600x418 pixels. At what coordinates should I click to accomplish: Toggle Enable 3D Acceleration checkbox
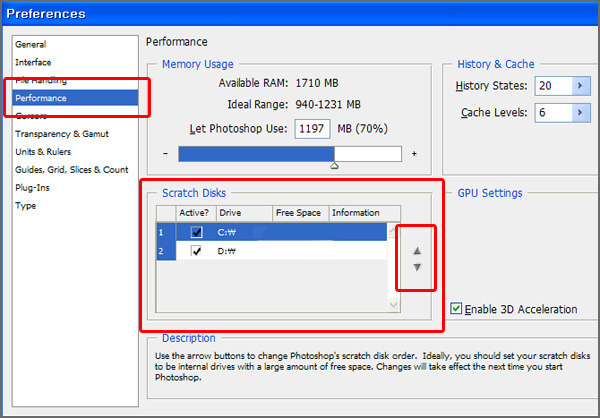pyautogui.click(x=456, y=309)
